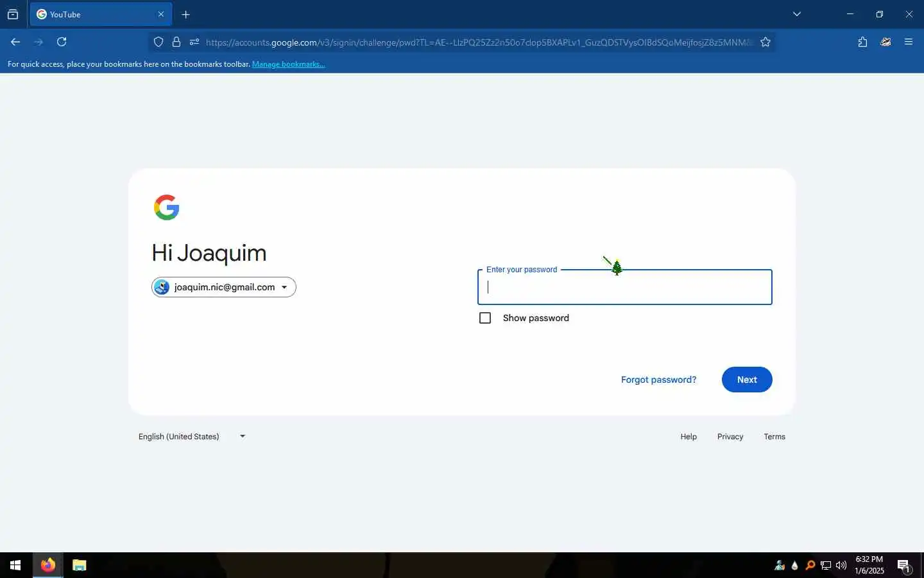924x578 pixels.
Task: Bookmark this page with star icon
Action: 766,42
